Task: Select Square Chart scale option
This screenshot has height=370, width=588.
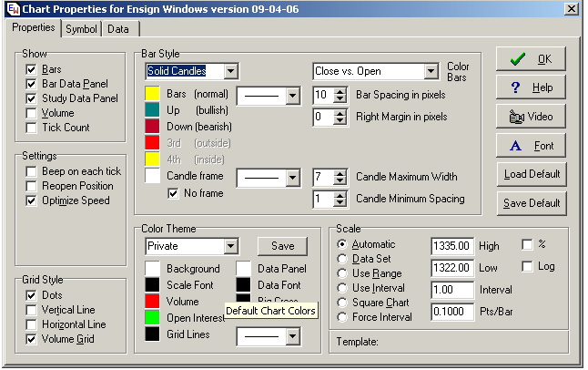Action: [x=341, y=303]
